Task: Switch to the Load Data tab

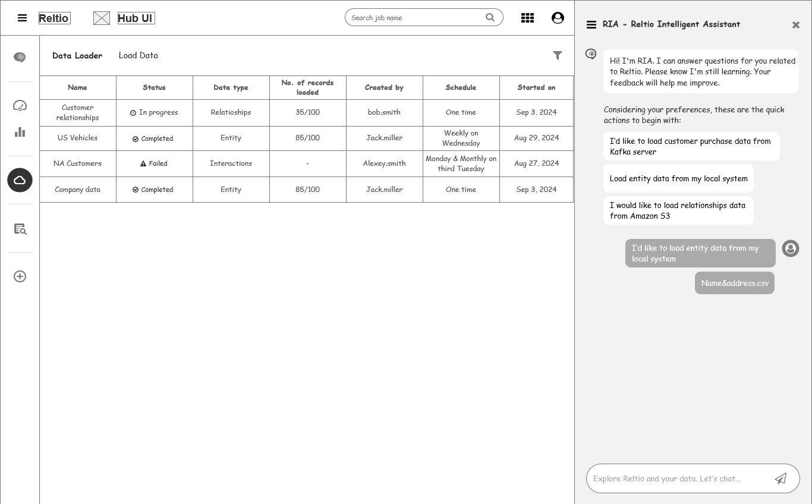Action: click(x=138, y=55)
